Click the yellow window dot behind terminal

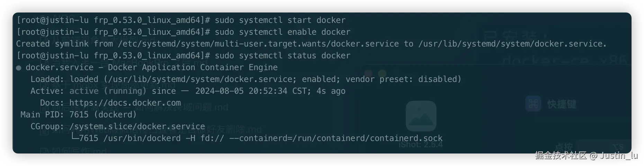(382, 73)
